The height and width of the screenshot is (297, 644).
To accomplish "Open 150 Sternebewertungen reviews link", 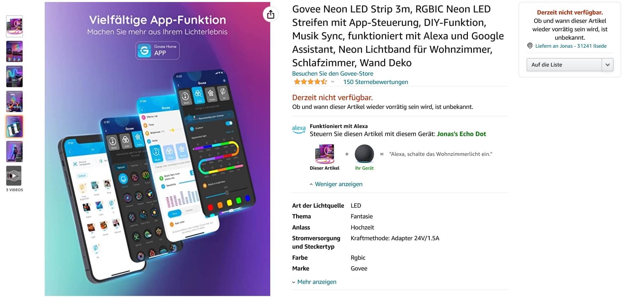I will coord(375,82).
